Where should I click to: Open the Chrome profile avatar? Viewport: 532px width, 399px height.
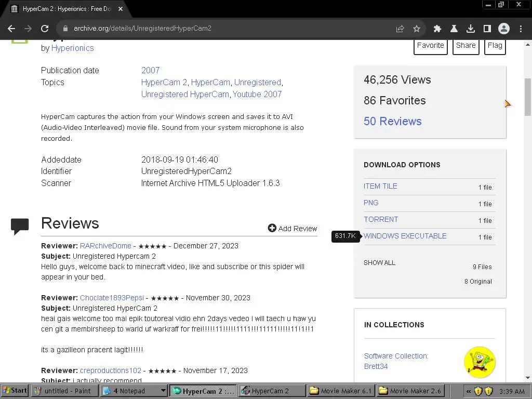click(504, 29)
